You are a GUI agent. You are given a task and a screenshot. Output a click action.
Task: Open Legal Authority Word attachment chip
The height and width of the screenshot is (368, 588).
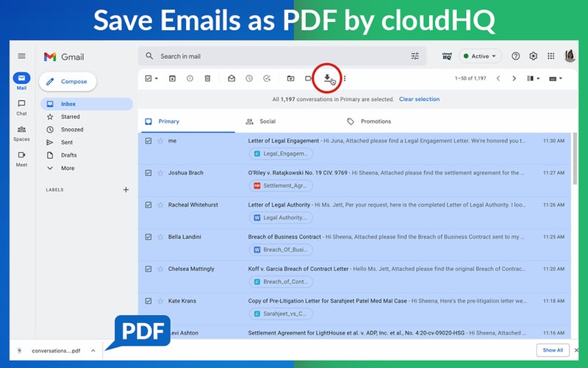[281, 217]
